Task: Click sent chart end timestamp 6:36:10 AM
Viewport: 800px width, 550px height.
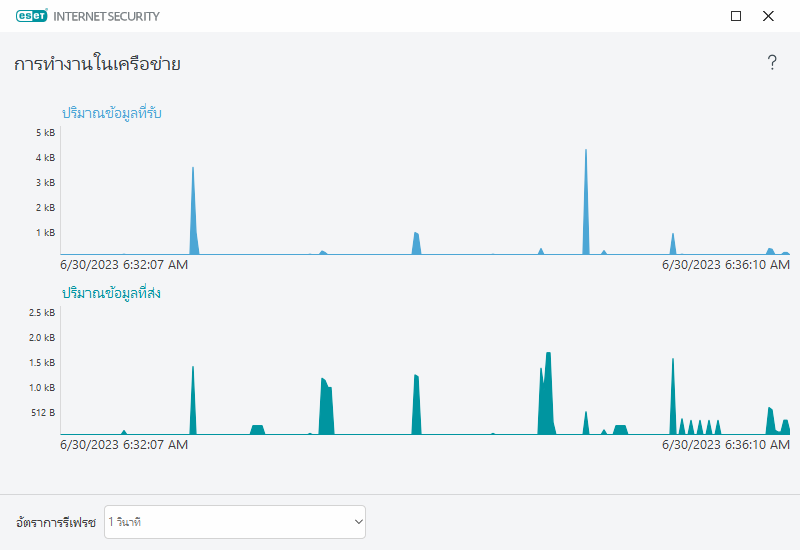Action: (726, 445)
